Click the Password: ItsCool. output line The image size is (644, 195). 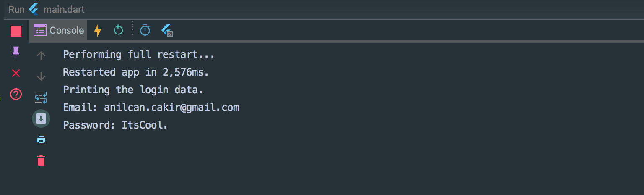pyautogui.click(x=115, y=125)
